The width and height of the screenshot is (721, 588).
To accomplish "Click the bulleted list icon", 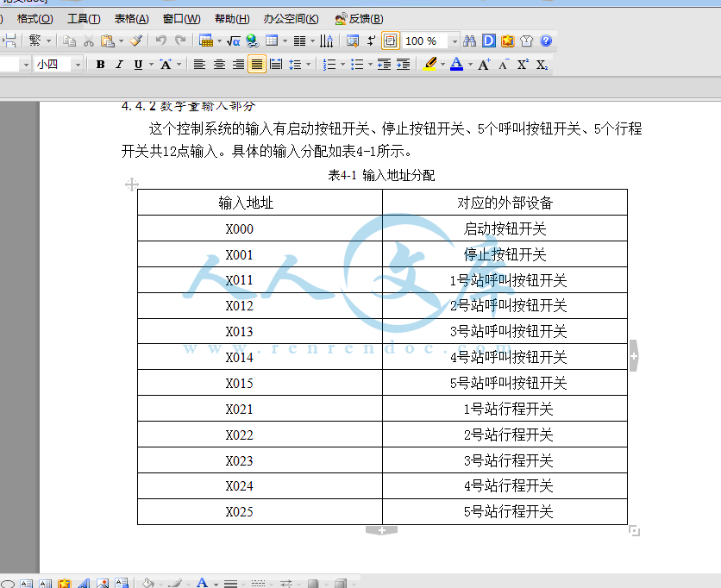I will (x=357, y=65).
